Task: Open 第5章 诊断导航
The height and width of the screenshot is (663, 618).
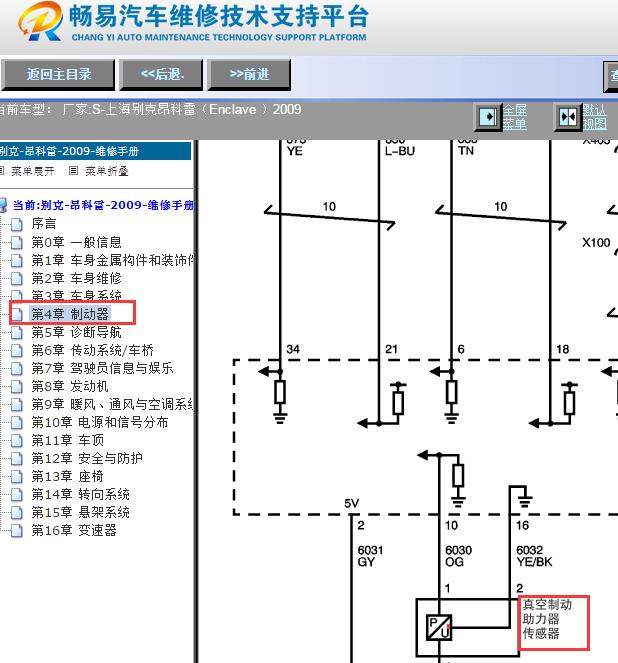Action: [x=77, y=332]
